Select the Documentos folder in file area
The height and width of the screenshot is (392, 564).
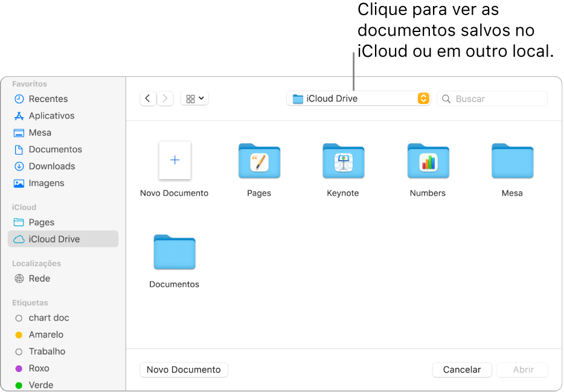point(175,252)
